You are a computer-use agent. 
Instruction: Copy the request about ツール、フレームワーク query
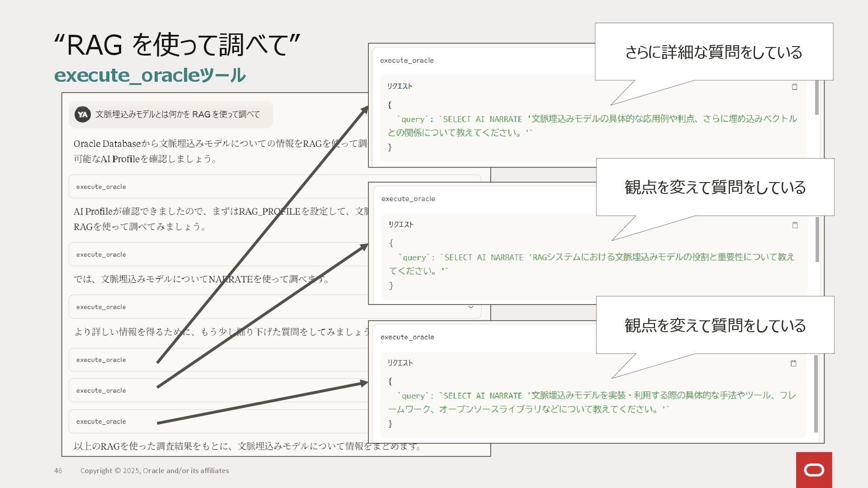point(793,363)
